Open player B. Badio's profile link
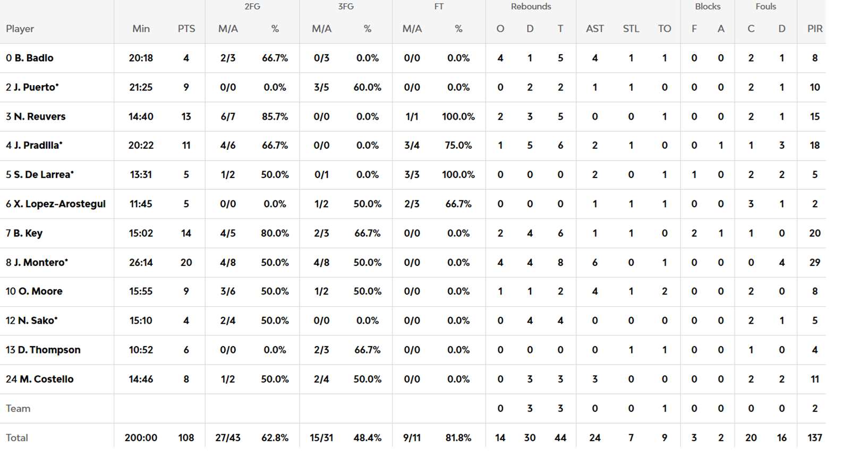The image size is (868, 471). (x=34, y=58)
